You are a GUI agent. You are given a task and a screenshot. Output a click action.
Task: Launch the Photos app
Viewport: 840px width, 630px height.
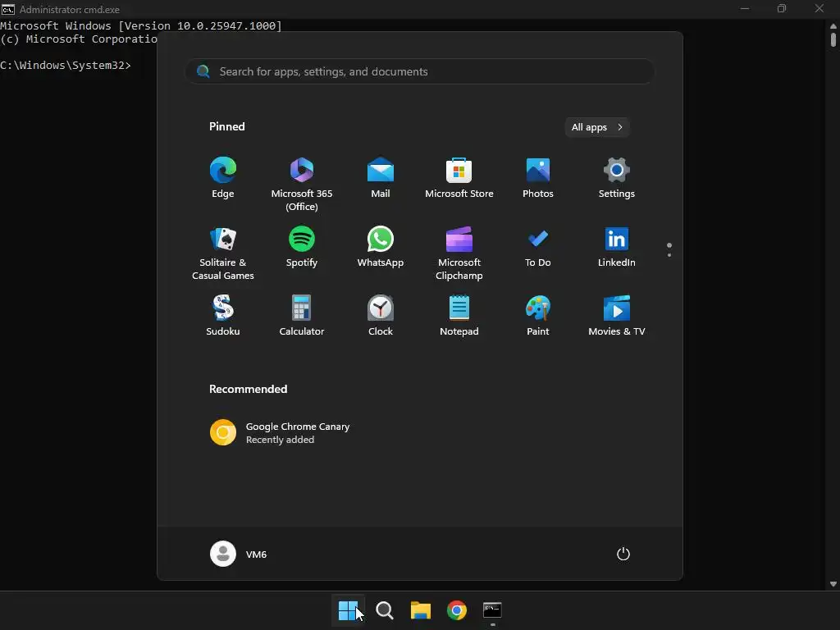tap(538, 178)
